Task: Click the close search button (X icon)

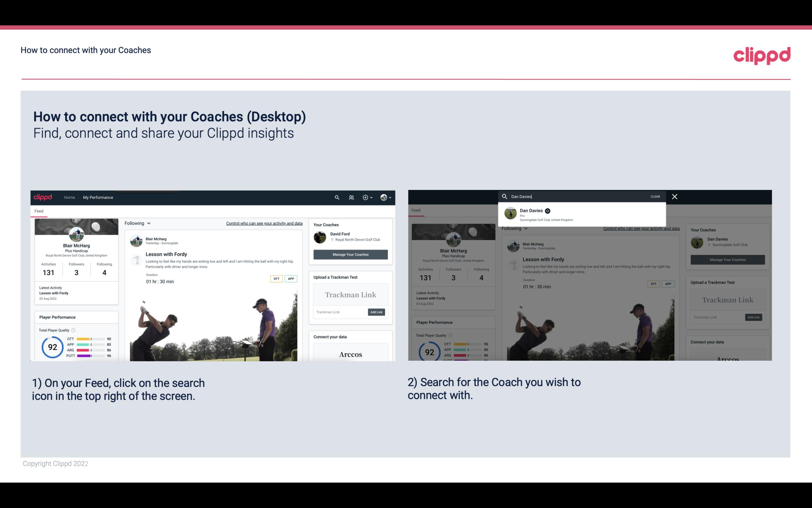Action: [x=674, y=196]
